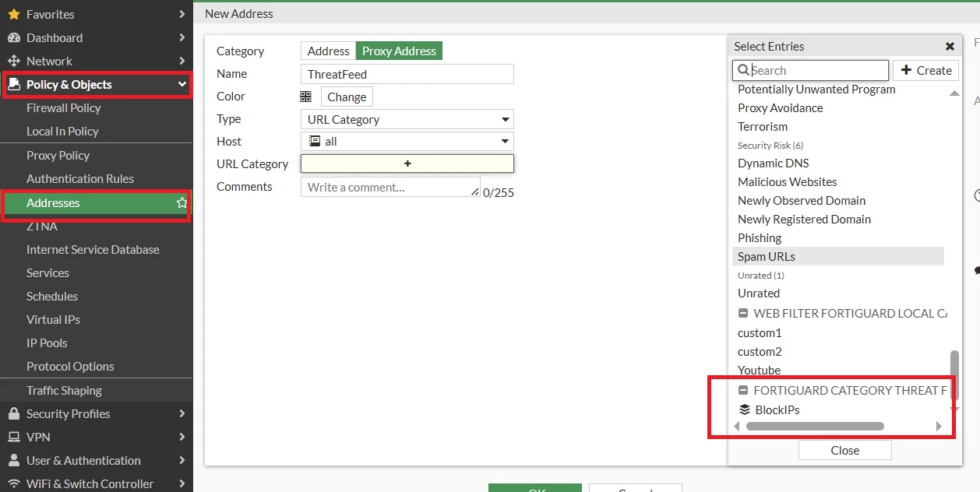Click the Name field containing ThreatFeed

(x=407, y=74)
